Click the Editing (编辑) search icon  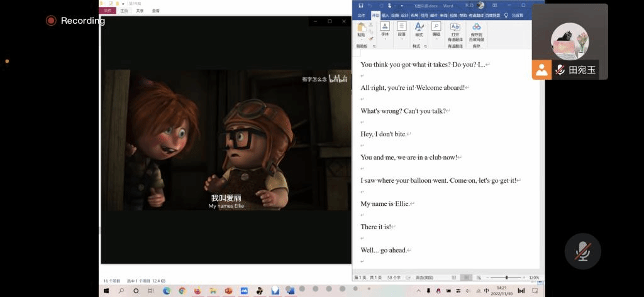tap(436, 29)
